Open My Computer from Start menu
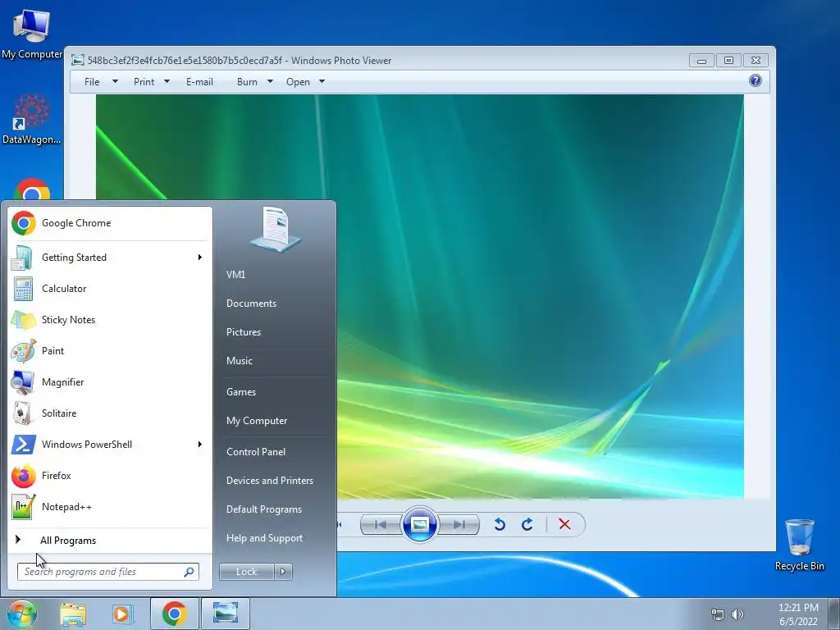The height and width of the screenshot is (630, 840). [276, 421]
